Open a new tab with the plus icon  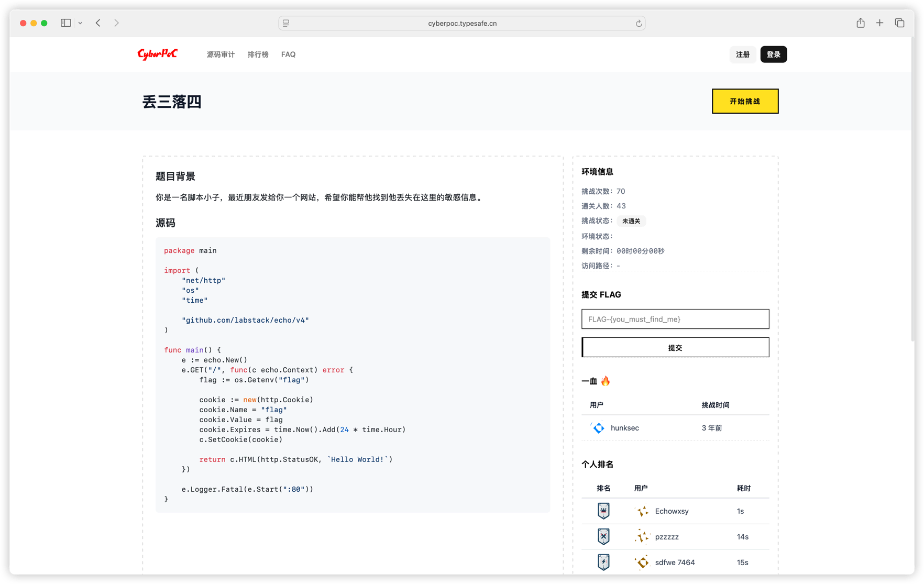click(x=879, y=23)
